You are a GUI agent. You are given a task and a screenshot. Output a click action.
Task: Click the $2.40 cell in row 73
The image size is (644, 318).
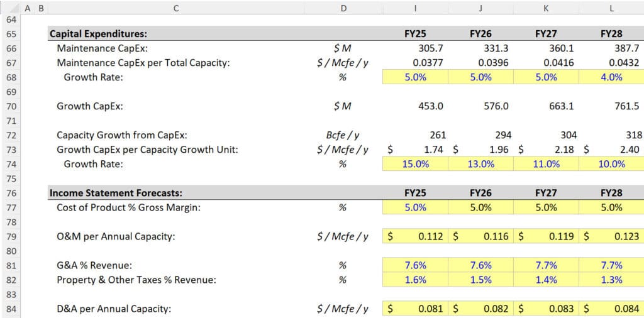click(x=611, y=150)
